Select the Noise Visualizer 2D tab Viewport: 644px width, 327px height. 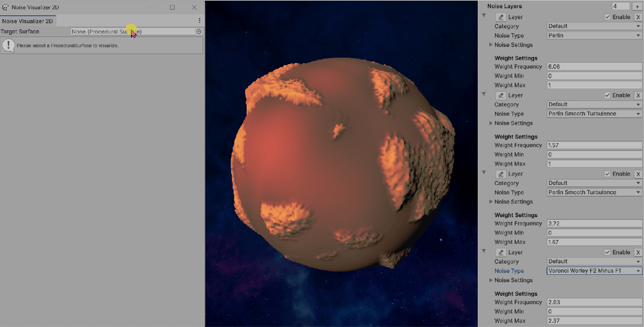pos(27,21)
